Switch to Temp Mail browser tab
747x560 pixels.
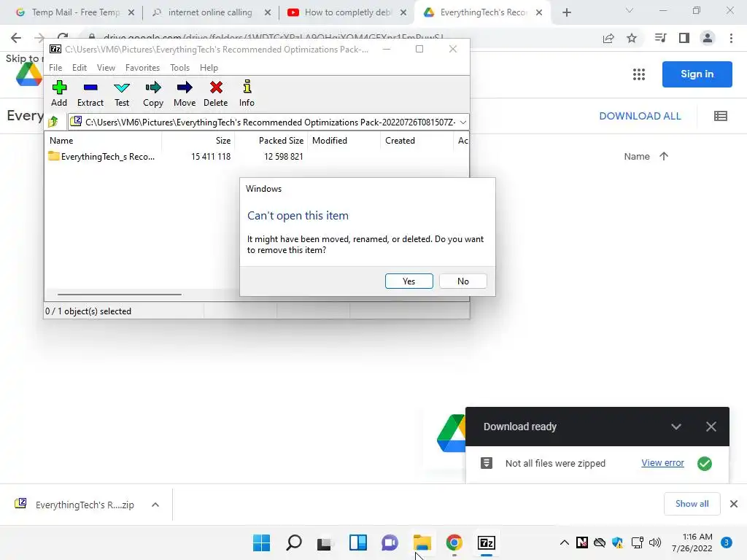[75, 12]
